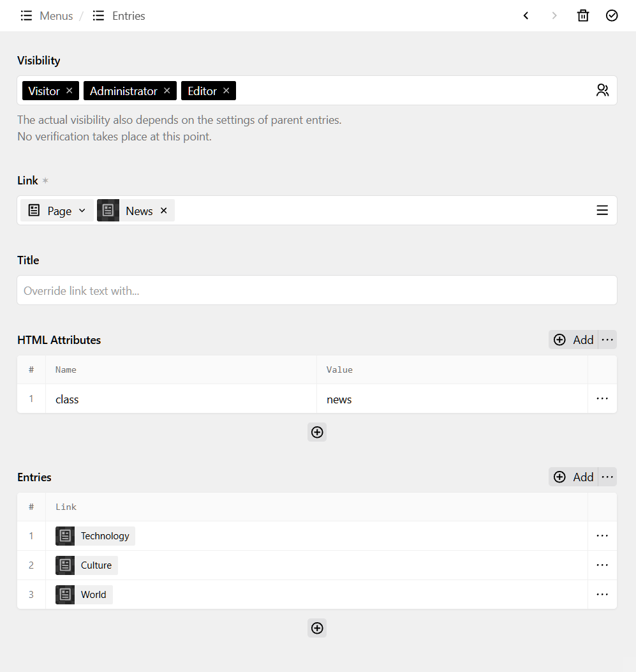Add a new entry with Add button
636x672 pixels.
click(573, 477)
